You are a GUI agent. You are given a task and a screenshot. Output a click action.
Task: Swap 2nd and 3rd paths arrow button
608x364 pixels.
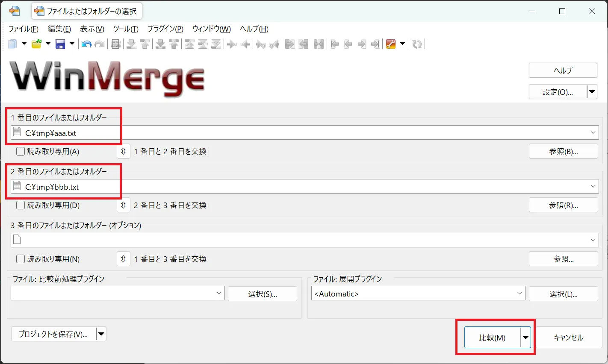click(x=123, y=205)
